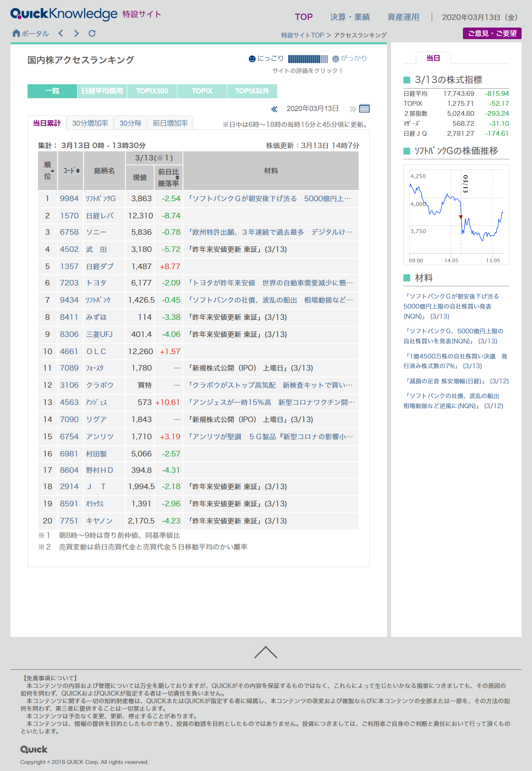
Task: Select the TOPIX500 category tab
Action: point(152,91)
